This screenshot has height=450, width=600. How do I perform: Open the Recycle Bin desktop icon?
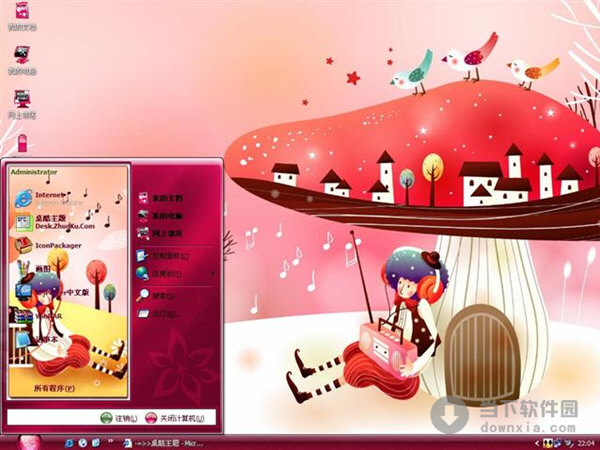[x=22, y=145]
